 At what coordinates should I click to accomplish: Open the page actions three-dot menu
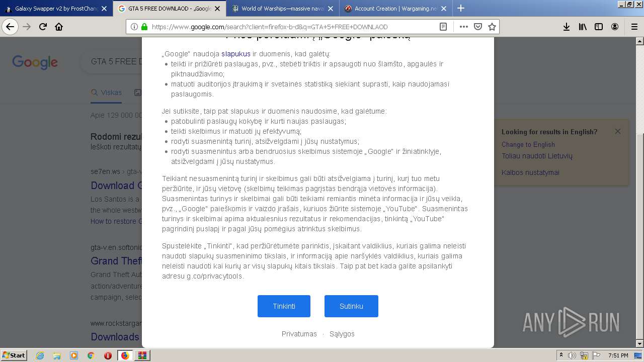[x=463, y=27]
